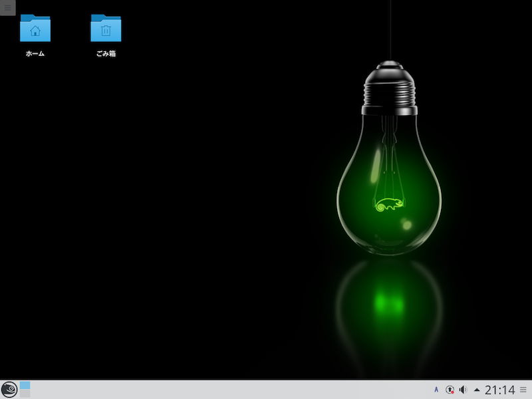Open the audio volume speaker tray icon

coord(463,390)
